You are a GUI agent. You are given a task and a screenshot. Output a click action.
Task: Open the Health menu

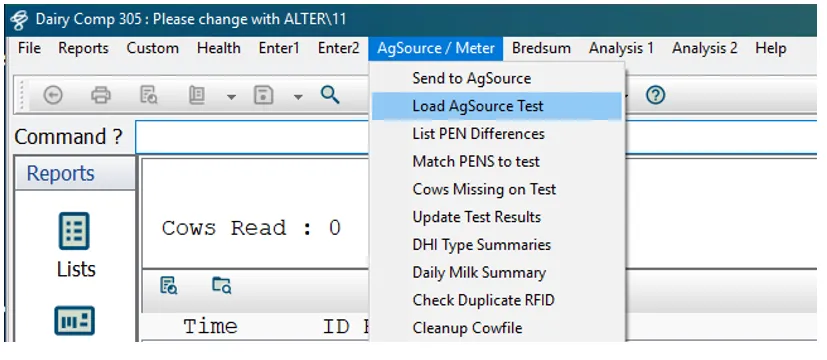click(218, 48)
